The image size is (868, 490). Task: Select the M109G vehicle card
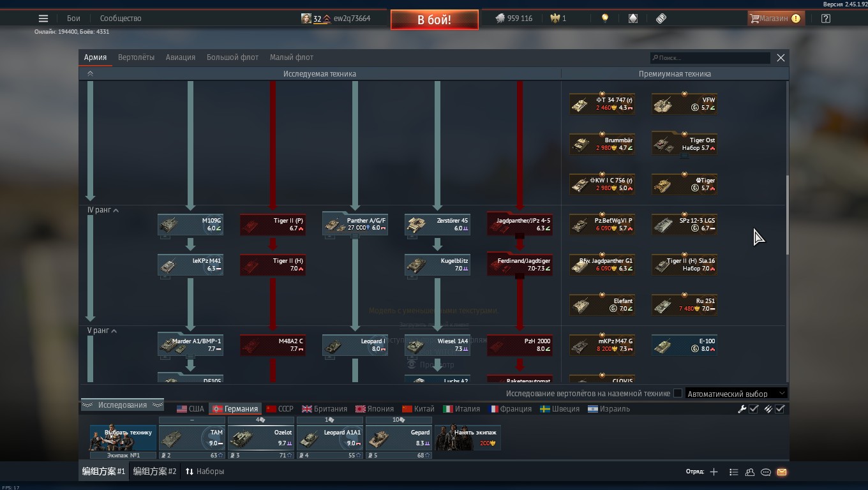pyautogui.click(x=190, y=225)
